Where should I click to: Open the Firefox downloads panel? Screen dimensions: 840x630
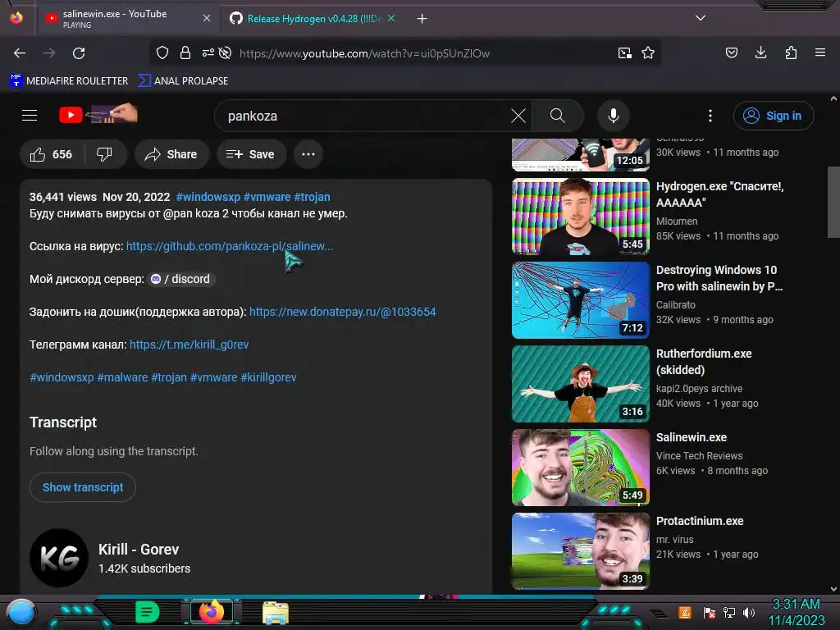(x=760, y=52)
